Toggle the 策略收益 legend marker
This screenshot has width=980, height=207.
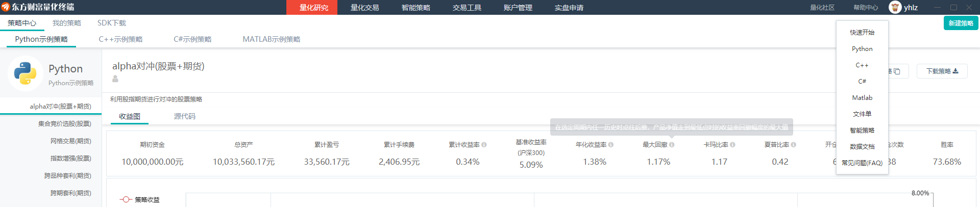pyautogui.click(x=126, y=199)
